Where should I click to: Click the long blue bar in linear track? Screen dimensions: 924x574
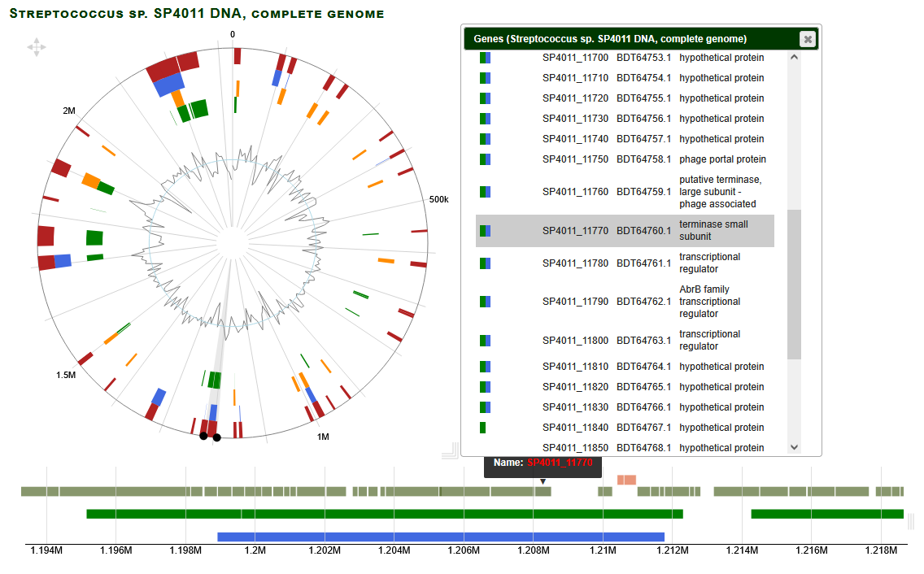tap(441, 537)
